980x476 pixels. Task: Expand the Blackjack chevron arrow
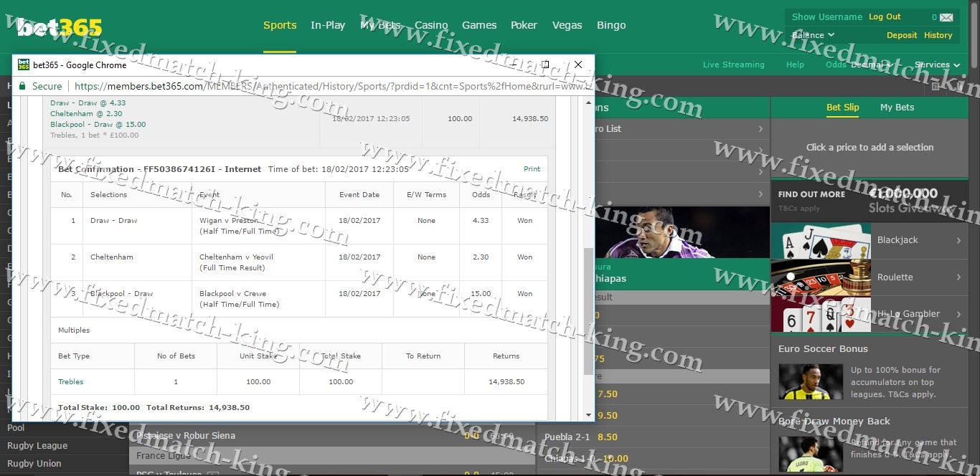tap(958, 240)
